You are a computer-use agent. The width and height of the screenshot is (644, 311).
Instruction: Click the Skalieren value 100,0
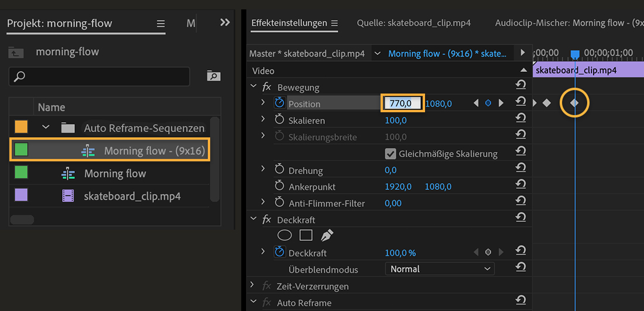click(396, 120)
